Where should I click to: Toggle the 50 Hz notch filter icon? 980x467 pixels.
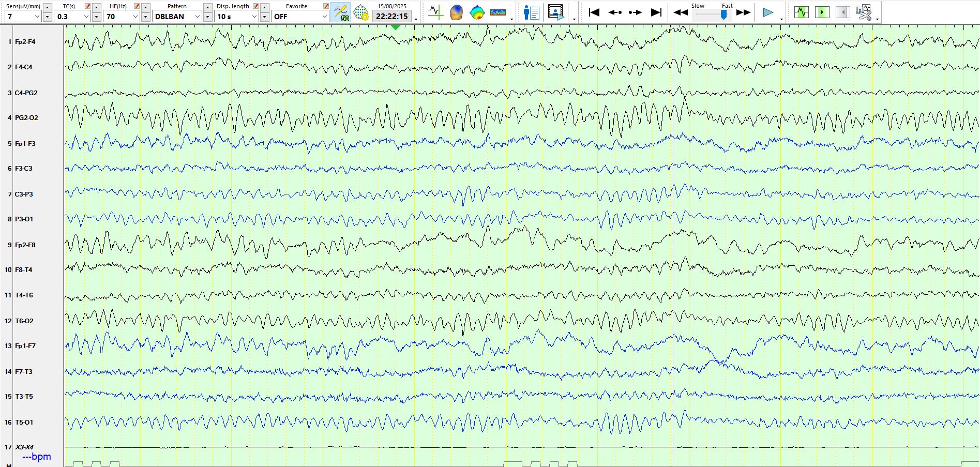click(341, 12)
